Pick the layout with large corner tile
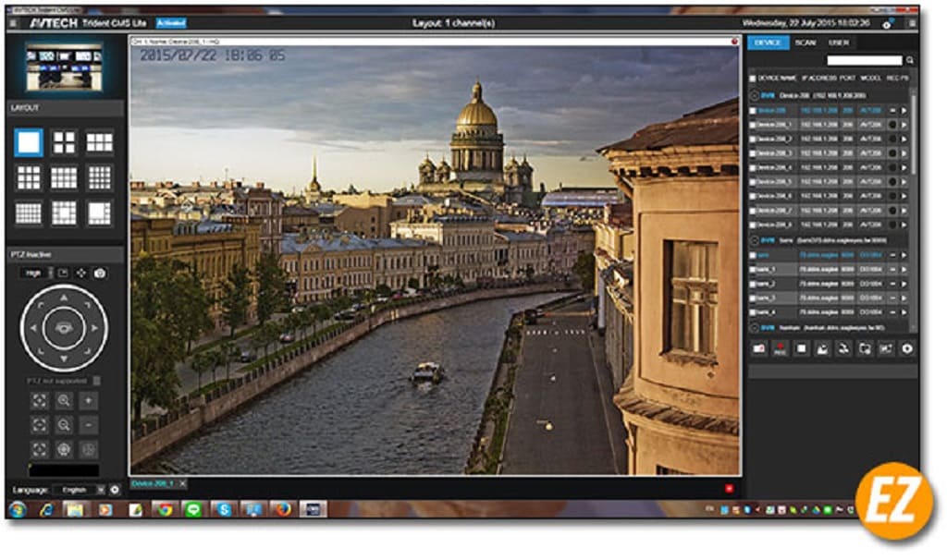This screenshot has width=947, height=560. click(x=100, y=213)
